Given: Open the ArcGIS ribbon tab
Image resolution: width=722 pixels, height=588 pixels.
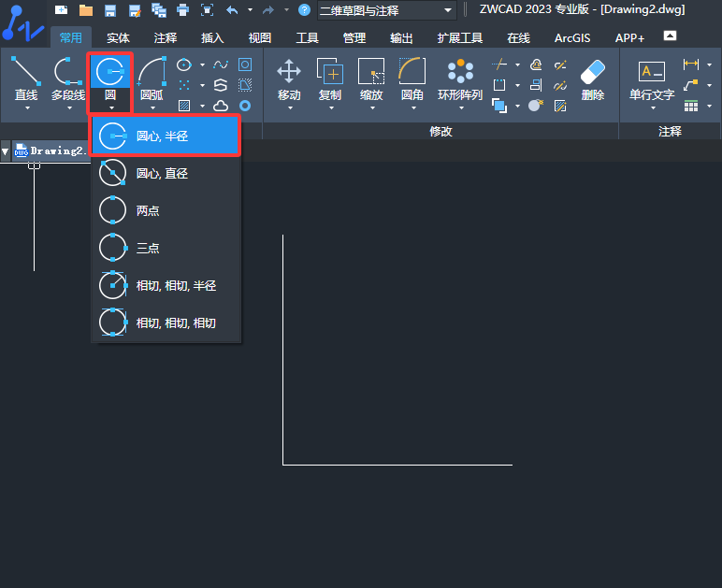Looking at the screenshot, I should click(572, 37).
